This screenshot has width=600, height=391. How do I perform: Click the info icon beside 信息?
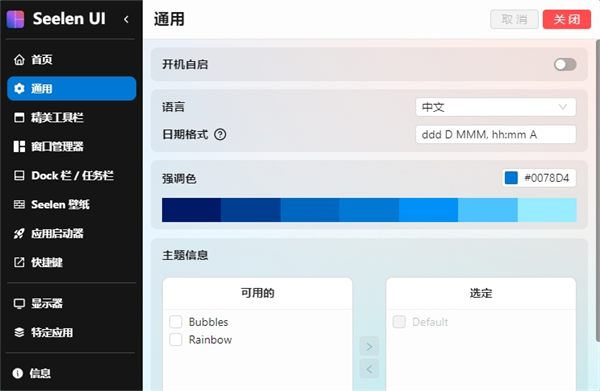pos(18,373)
